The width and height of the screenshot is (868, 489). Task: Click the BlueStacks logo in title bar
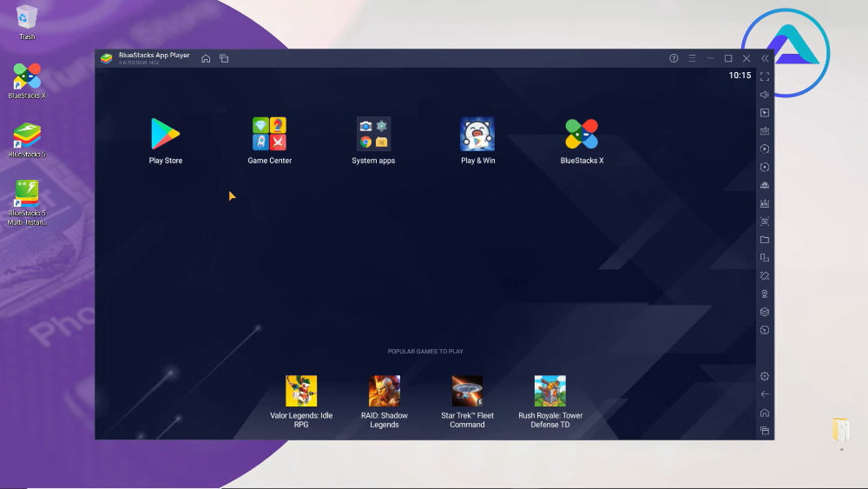click(x=106, y=58)
